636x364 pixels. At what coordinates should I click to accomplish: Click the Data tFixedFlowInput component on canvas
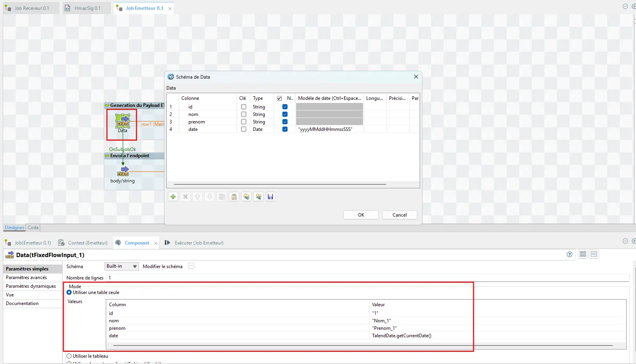(x=122, y=122)
